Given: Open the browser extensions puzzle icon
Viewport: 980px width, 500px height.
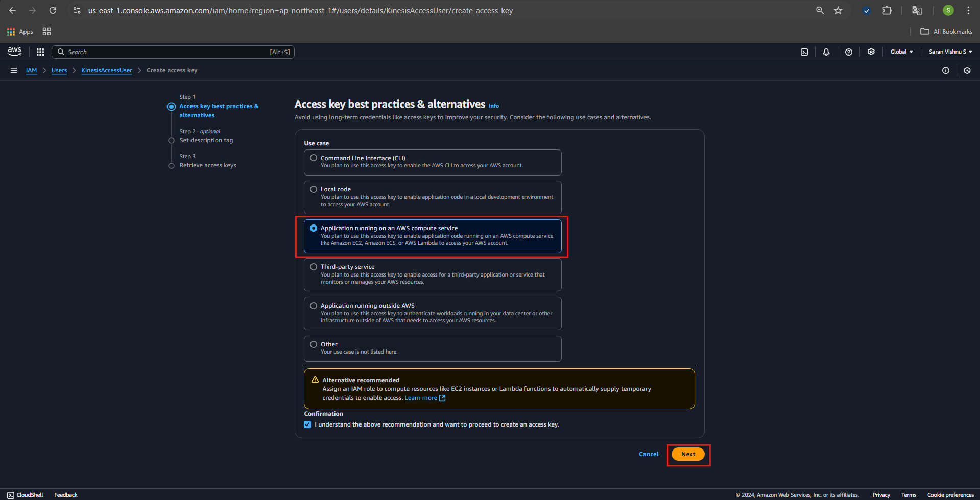Looking at the screenshot, I should [887, 11].
